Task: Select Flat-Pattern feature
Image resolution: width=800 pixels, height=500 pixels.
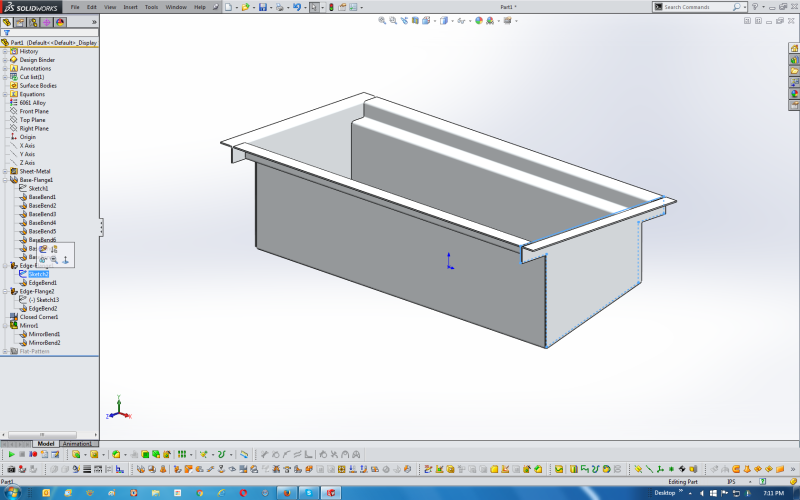Action: tap(34, 351)
